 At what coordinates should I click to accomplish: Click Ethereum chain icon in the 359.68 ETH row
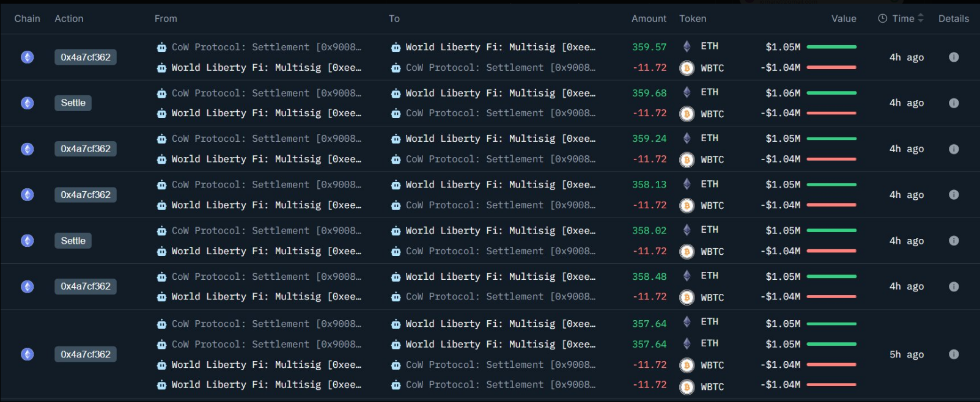28,103
